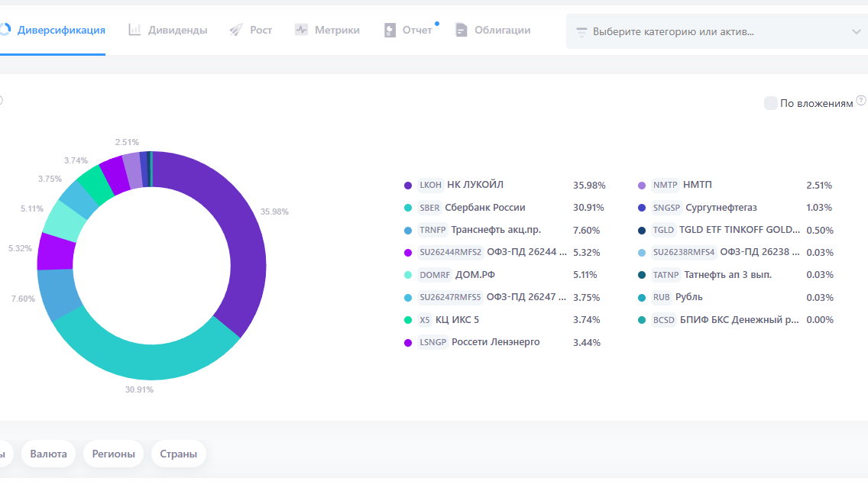This screenshot has width=868, height=488.
Task: Click the 5.32% violet donut segment
Action: (55, 252)
